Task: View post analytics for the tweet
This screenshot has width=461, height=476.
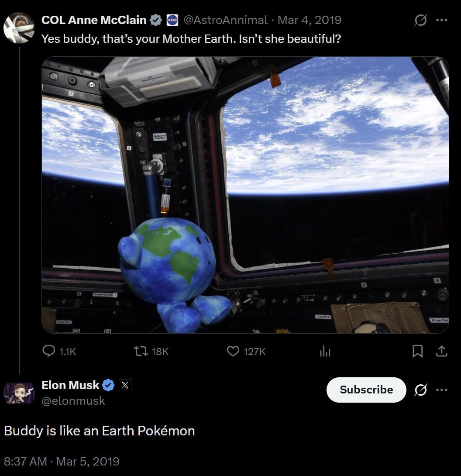Action: (x=325, y=351)
